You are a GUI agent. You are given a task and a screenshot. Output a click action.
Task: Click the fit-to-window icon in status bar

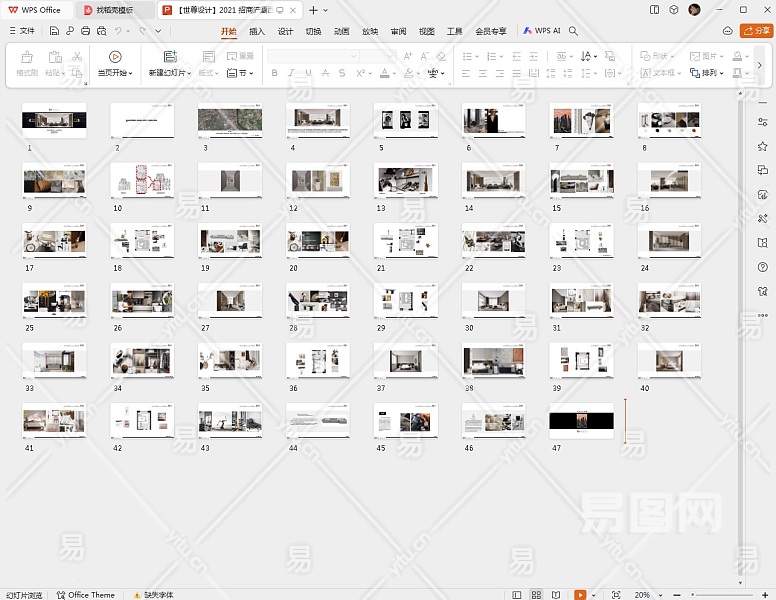(615, 595)
